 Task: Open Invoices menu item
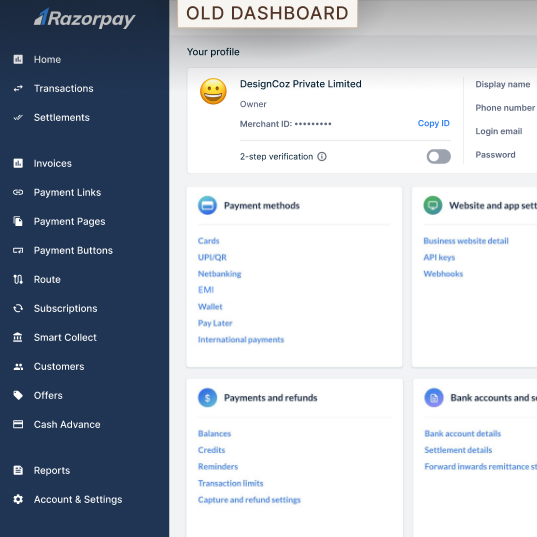[53, 163]
